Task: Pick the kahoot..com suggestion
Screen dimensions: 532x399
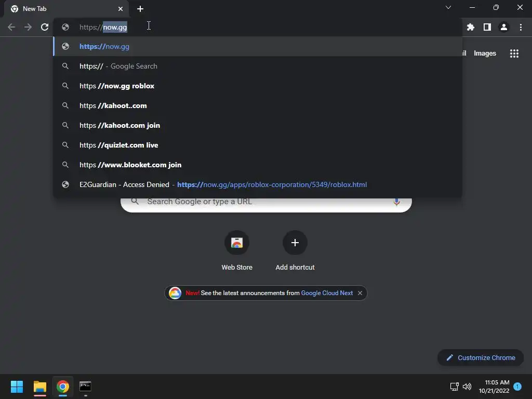Action: click(x=258, y=105)
